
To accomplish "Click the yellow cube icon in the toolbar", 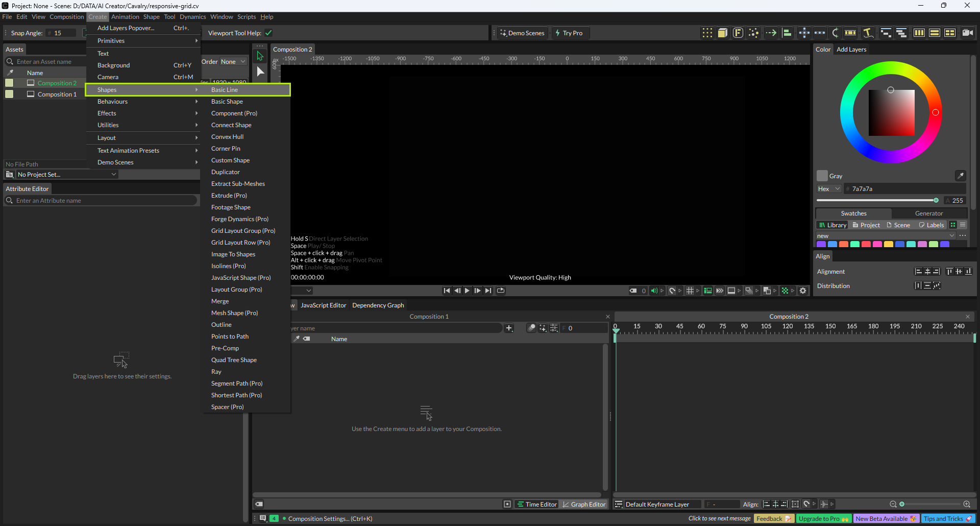I will [x=722, y=33].
